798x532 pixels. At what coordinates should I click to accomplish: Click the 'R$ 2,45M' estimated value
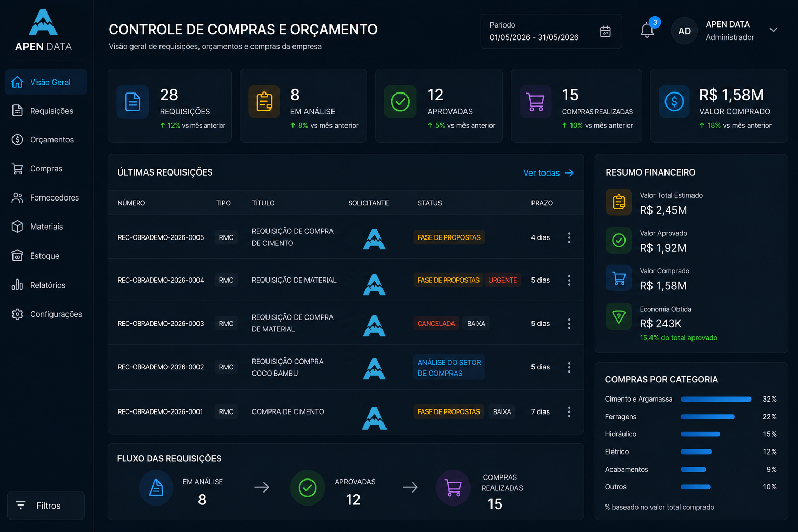tap(663, 210)
